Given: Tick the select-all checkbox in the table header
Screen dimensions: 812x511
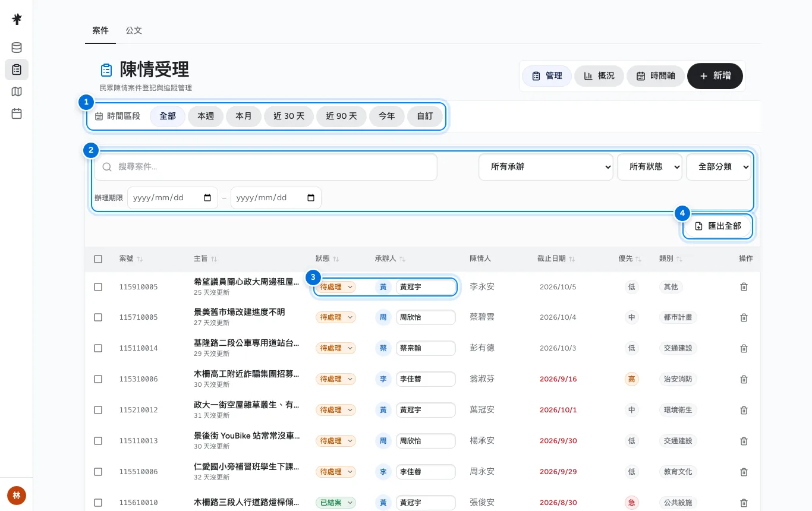Looking at the screenshot, I should (x=98, y=259).
